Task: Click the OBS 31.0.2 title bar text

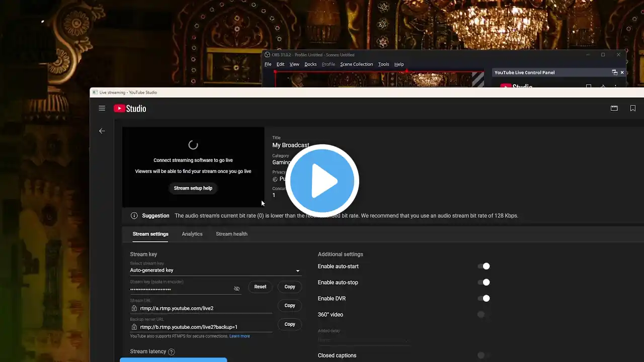Action: [313, 55]
